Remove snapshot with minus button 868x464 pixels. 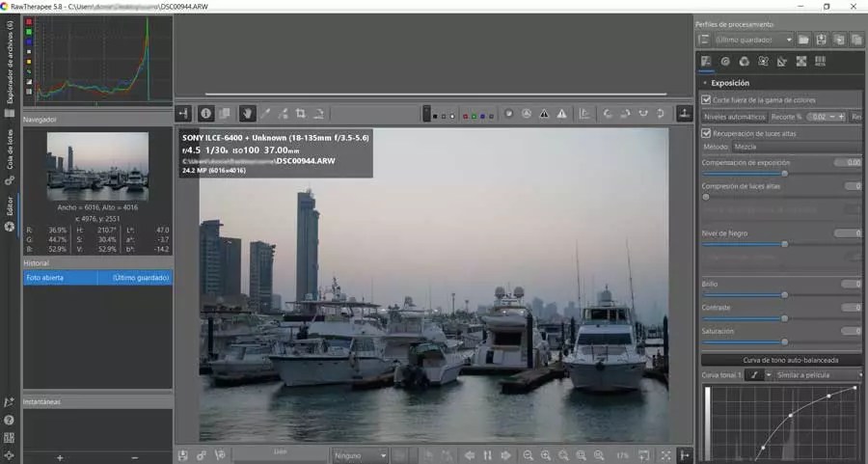[134, 458]
